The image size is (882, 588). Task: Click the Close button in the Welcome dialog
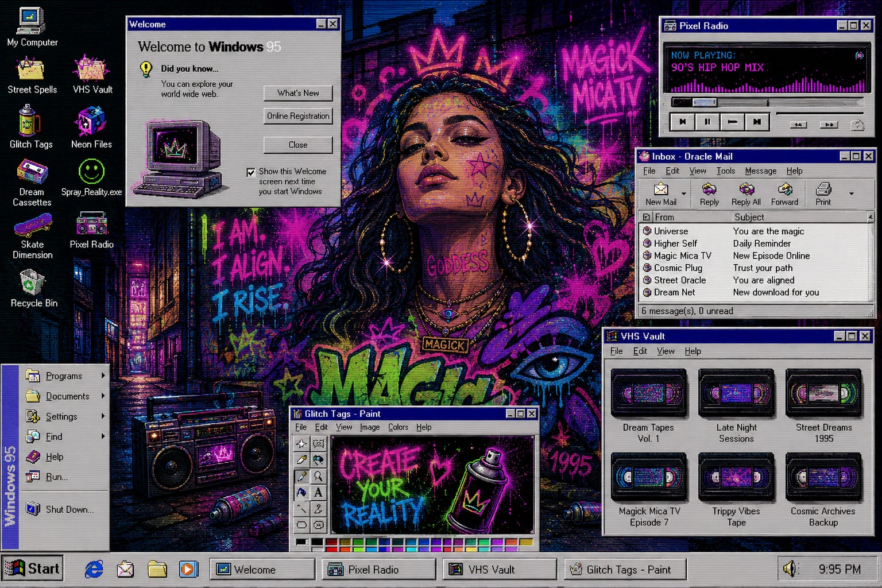pyautogui.click(x=298, y=145)
